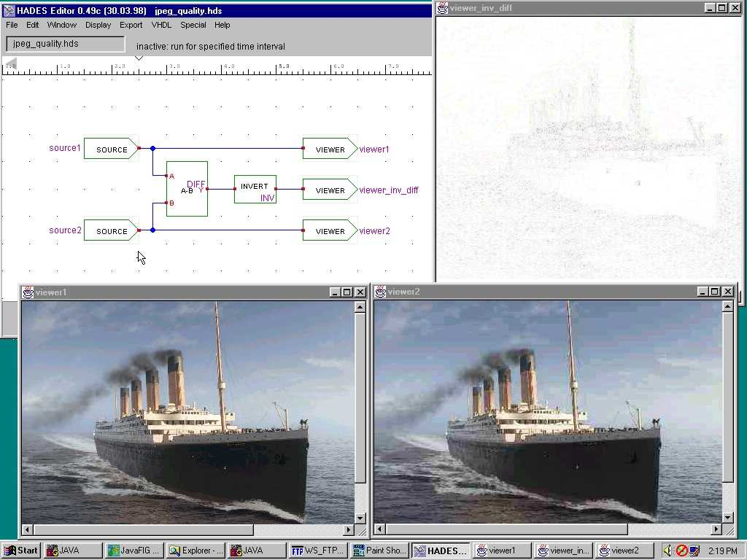Select the INVERT component block
This screenshot has width=747, height=560.
tap(255, 189)
